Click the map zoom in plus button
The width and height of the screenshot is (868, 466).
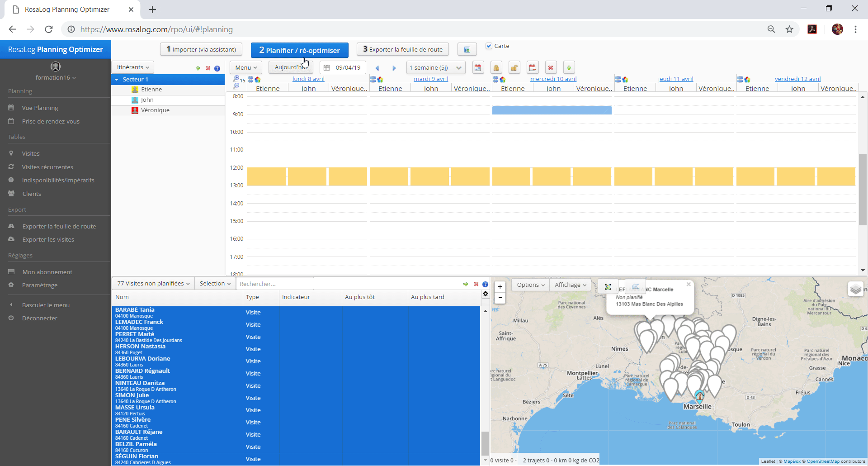coord(500,287)
